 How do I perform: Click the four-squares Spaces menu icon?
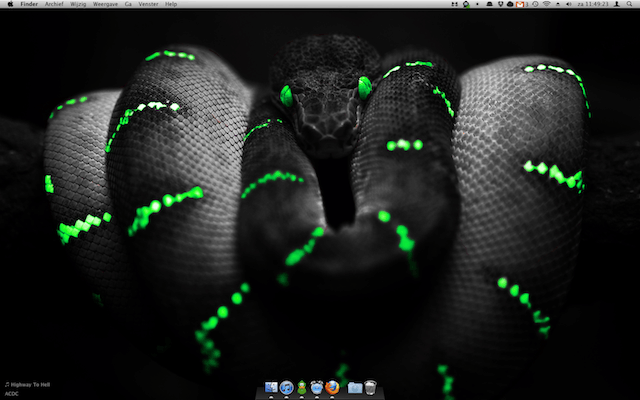coord(454,4)
